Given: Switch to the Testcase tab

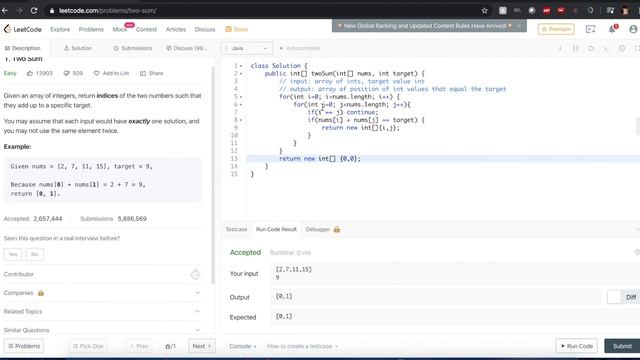Looking at the screenshot, I should (236, 229).
